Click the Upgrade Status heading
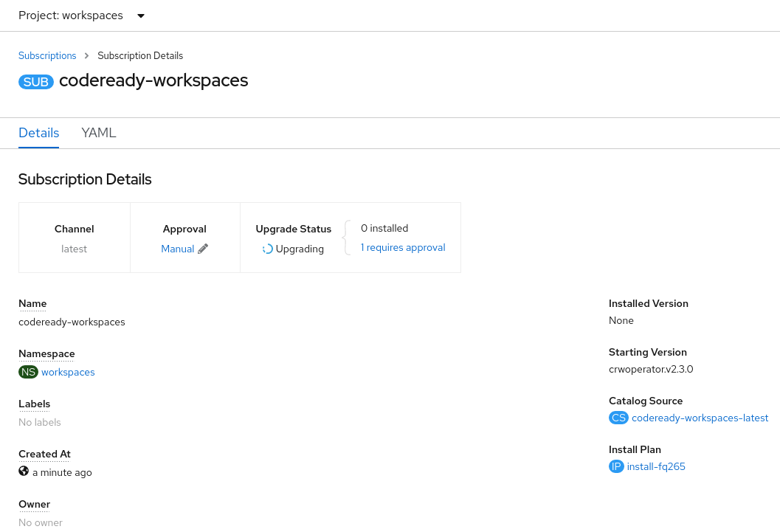The image size is (780, 532). (294, 229)
